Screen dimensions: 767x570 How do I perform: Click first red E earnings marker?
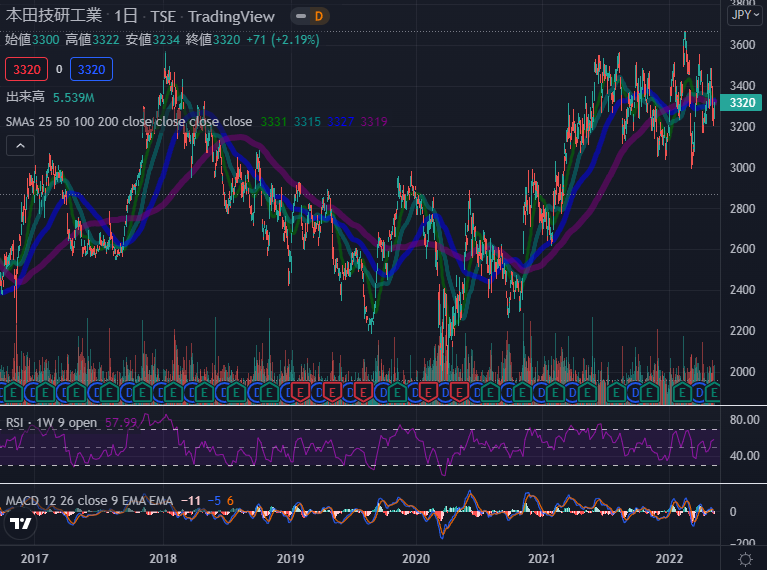click(x=300, y=392)
